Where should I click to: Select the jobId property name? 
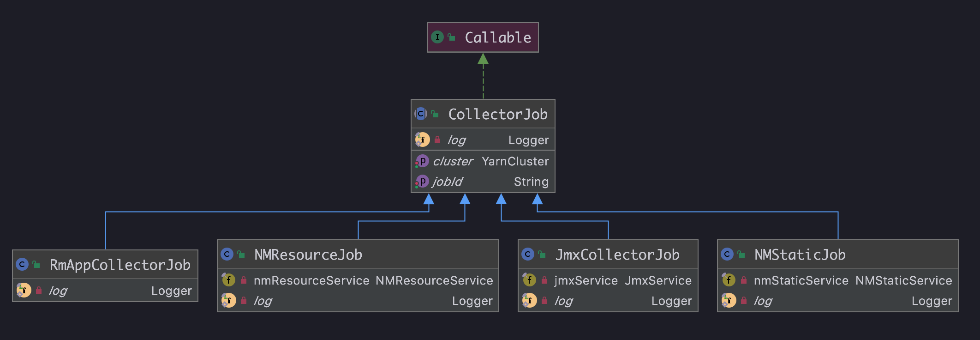(448, 182)
